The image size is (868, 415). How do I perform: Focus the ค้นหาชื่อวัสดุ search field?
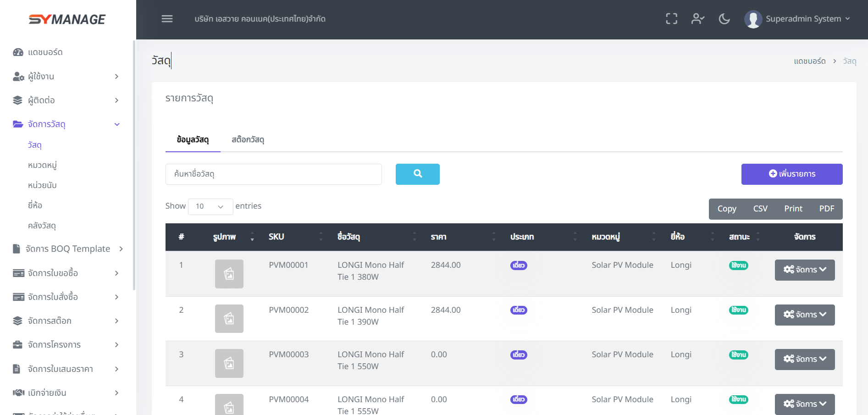click(273, 174)
